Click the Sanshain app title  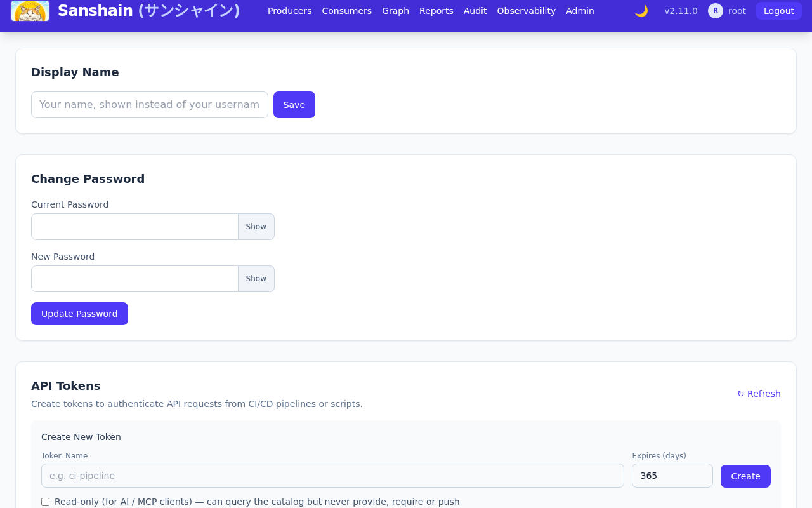pos(148,11)
